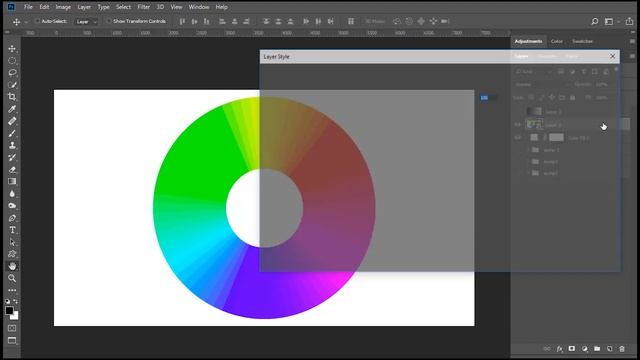
Task: Select the Healing Brush tool
Action: click(x=12, y=121)
